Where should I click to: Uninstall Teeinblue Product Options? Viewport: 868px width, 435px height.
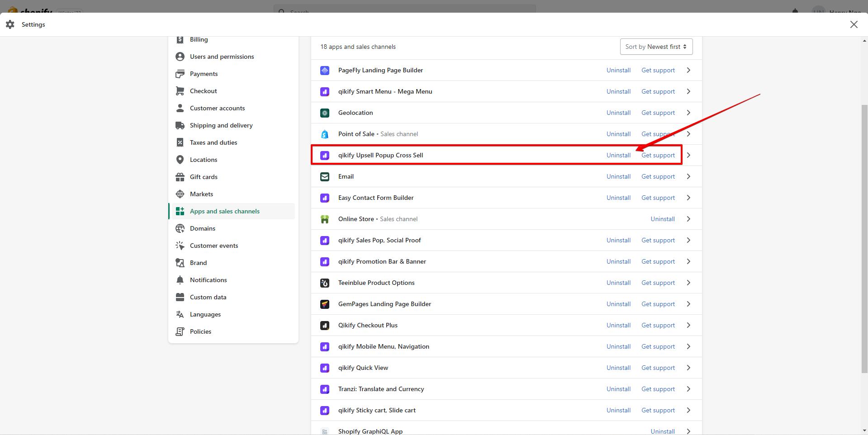coord(618,283)
